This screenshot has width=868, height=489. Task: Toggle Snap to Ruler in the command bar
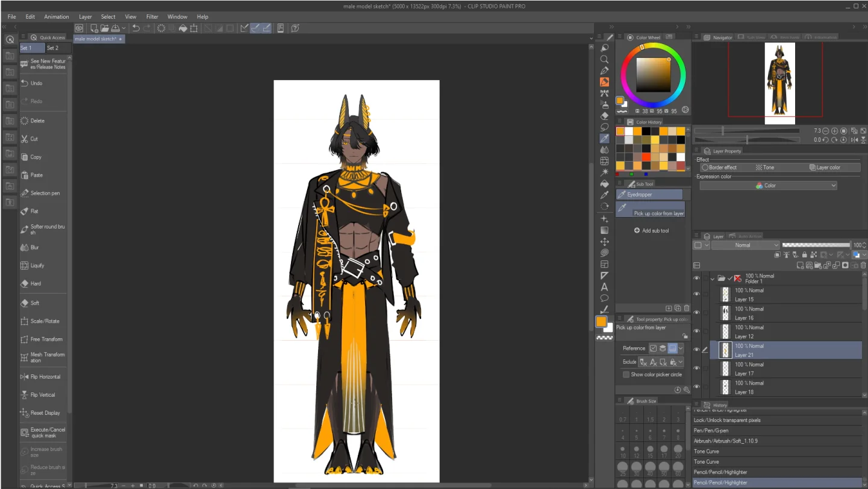coord(244,28)
